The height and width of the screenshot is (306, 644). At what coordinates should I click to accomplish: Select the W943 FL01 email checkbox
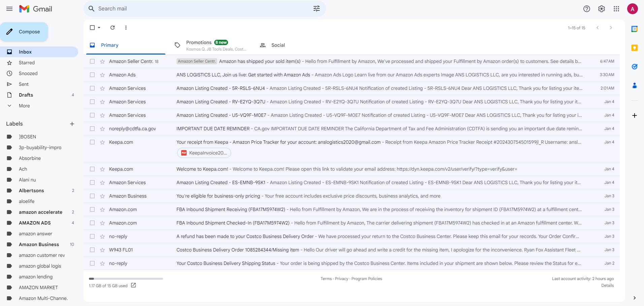[92, 250]
